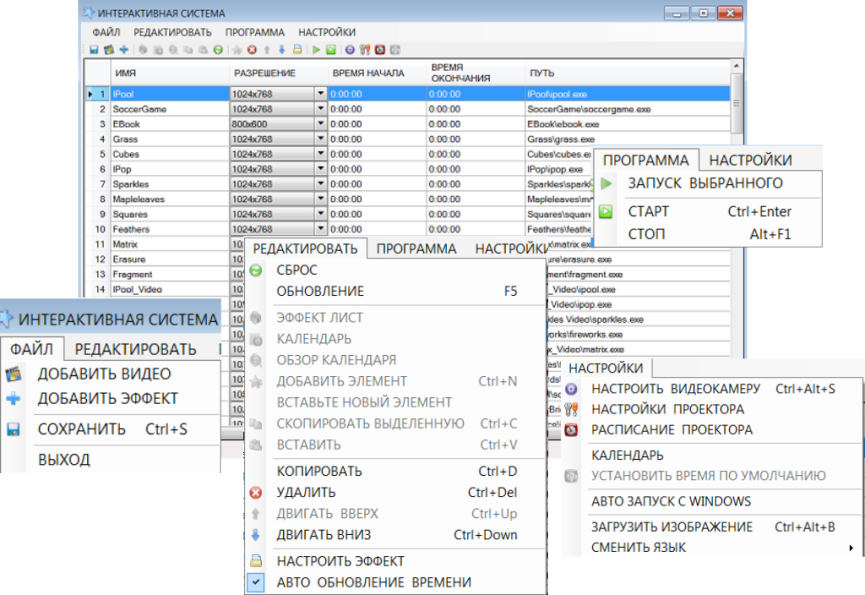Viewport: 865px width, 595px height.
Task: Enable АВТО ЗАПУСК С WINDOWS option
Action: coord(670,501)
